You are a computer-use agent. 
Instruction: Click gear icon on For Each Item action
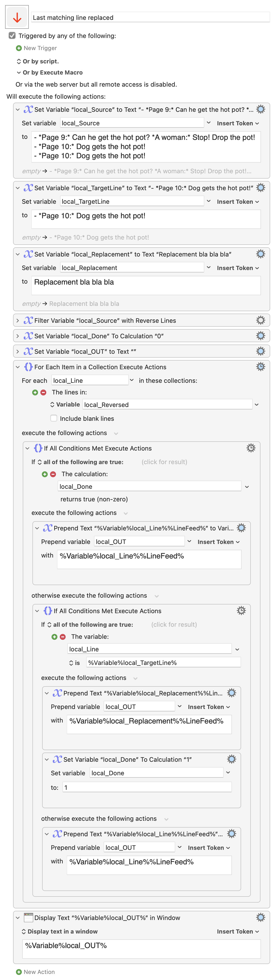click(x=260, y=367)
